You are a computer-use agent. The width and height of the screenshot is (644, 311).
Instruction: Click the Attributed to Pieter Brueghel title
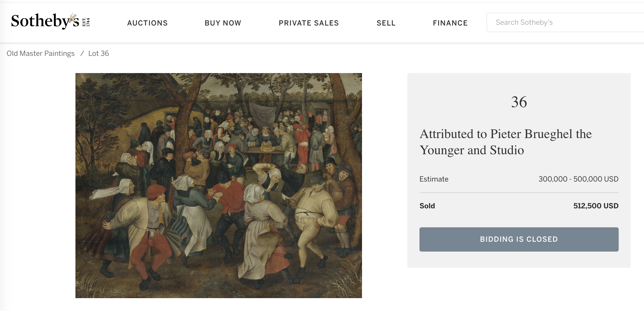tap(506, 142)
